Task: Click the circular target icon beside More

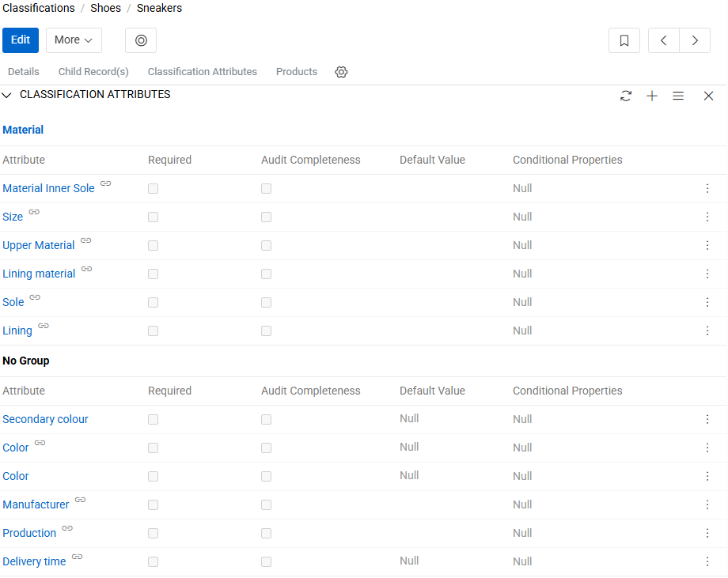Action: coord(141,40)
